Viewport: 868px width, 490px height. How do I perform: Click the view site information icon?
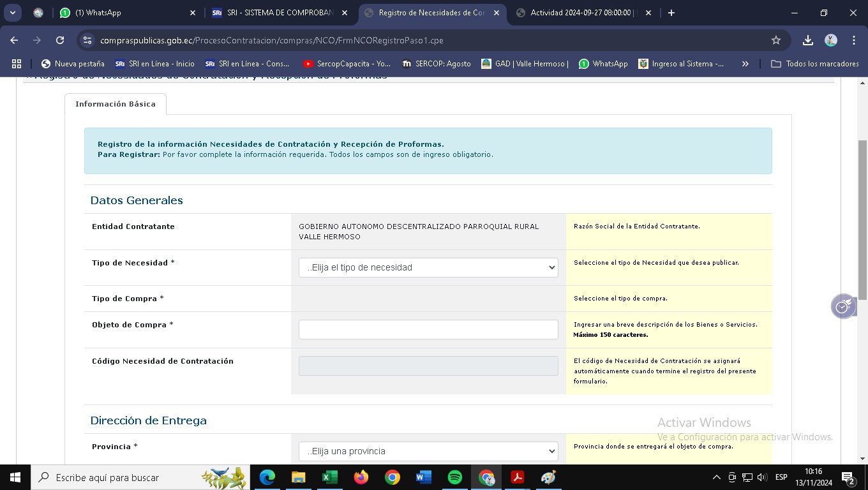tap(88, 40)
